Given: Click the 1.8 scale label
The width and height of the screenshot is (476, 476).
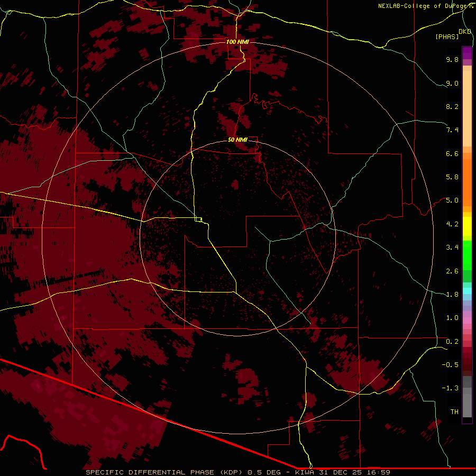Looking at the screenshot, I should click(452, 295).
